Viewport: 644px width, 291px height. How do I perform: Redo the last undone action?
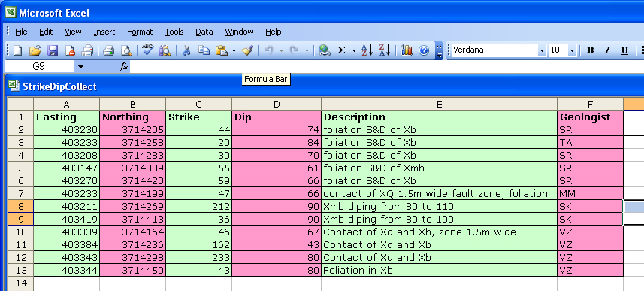[294, 50]
